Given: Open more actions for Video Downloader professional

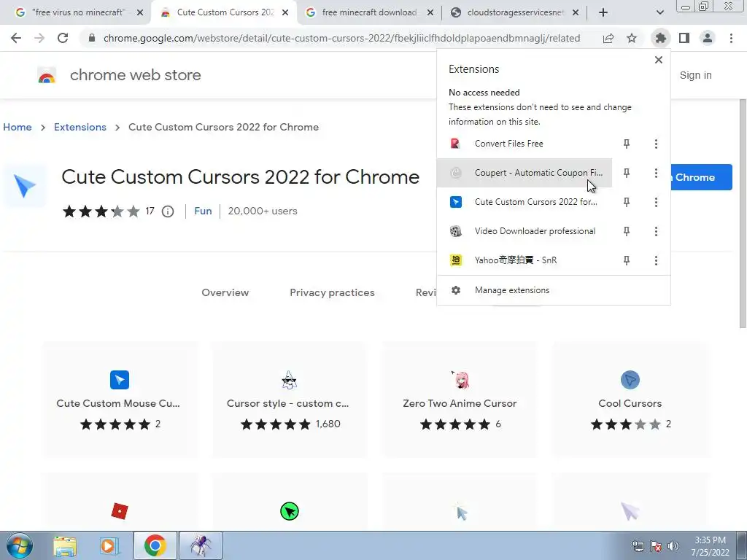Looking at the screenshot, I should tap(656, 231).
